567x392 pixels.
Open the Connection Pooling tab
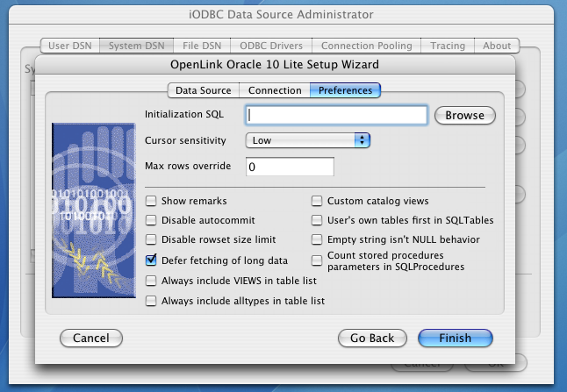[366, 46]
